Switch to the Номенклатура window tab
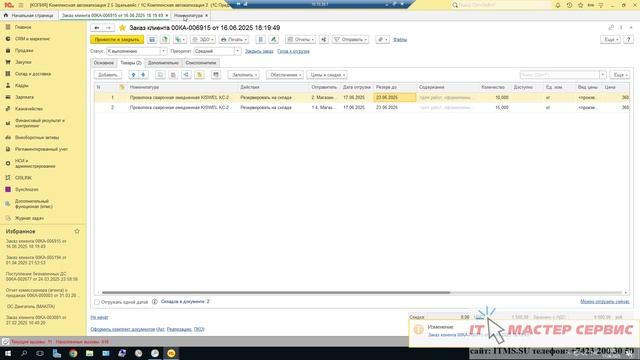Image resolution: width=640 pixels, height=360 pixels. pos(188,16)
